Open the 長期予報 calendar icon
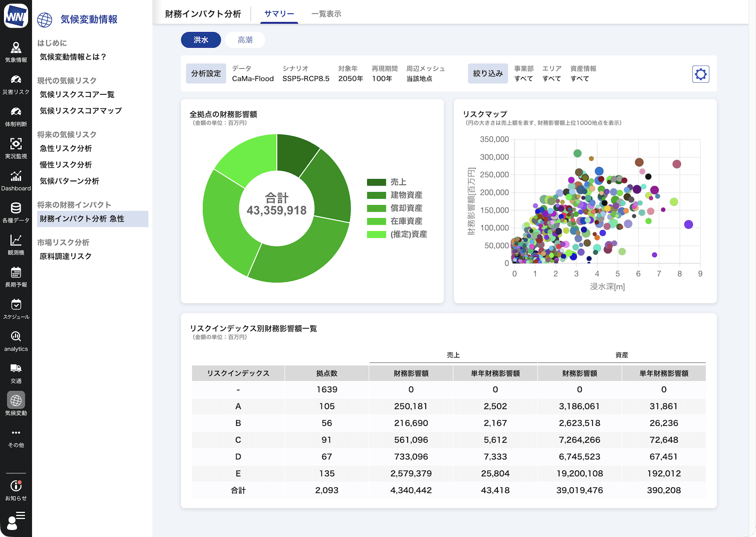Image resolution: width=756 pixels, height=537 pixels. click(x=16, y=276)
